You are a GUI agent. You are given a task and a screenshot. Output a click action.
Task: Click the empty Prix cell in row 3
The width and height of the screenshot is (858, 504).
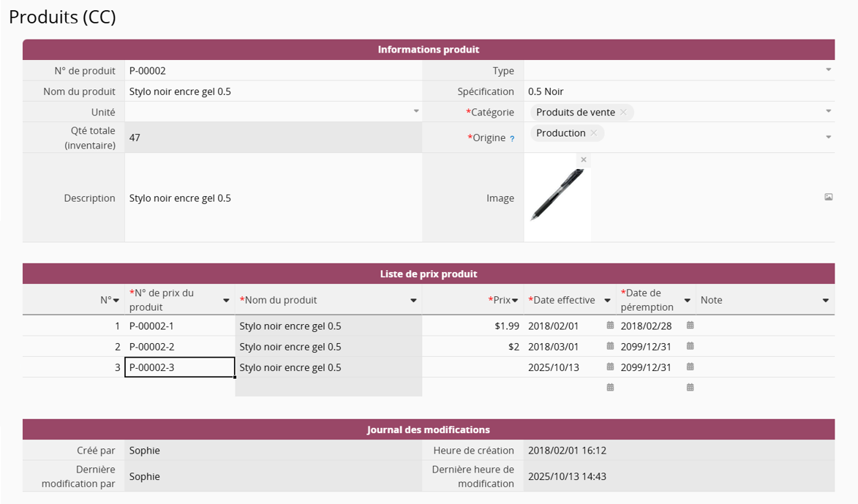click(473, 367)
